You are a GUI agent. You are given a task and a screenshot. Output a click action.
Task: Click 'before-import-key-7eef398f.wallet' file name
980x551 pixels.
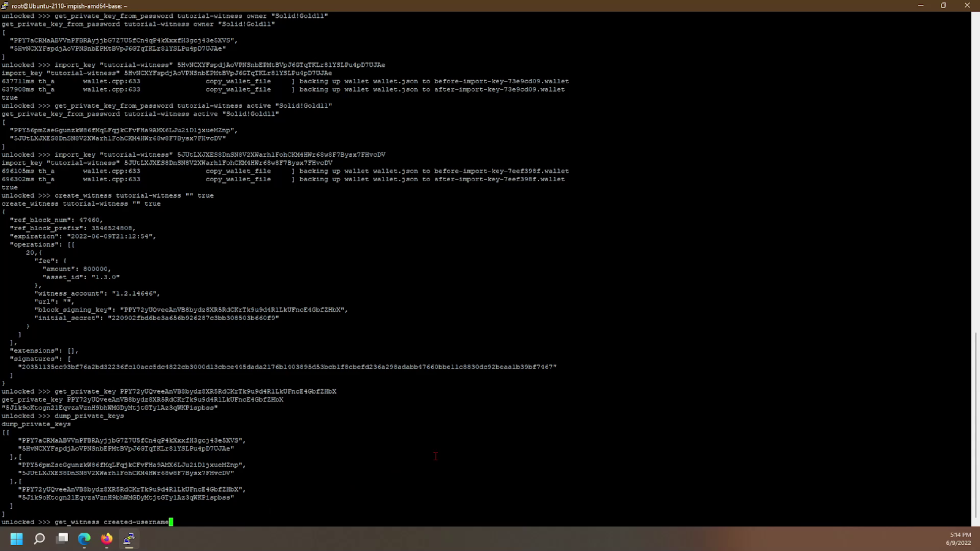[x=502, y=171]
